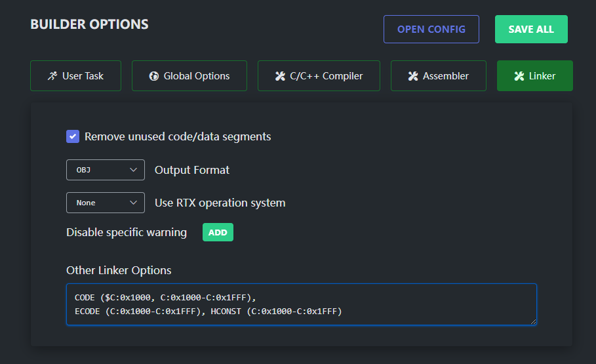Click ADD next to Disable specific warning
This screenshot has height=364, width=596.
[218, 232]
